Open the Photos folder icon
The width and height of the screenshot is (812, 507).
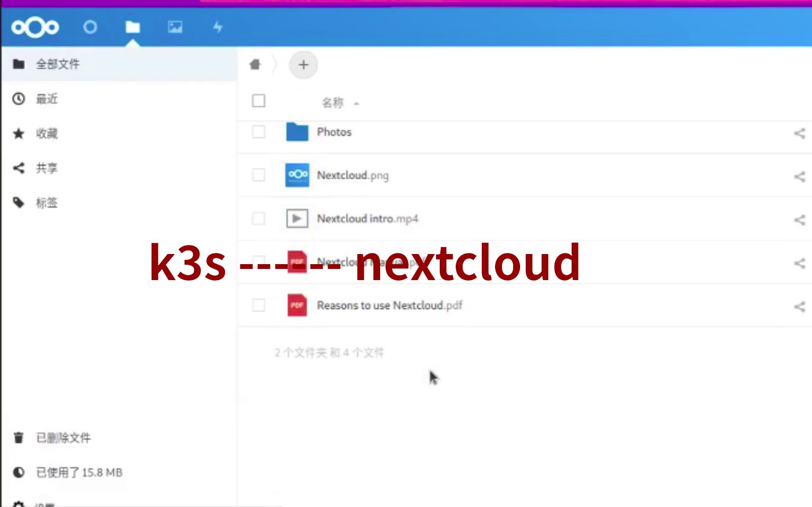point(297,132)
